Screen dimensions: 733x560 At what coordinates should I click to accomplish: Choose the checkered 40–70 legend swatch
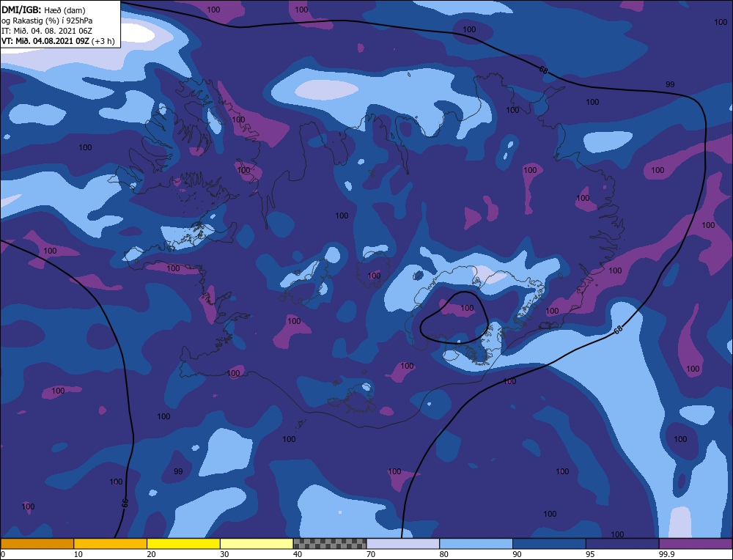(x=330, y=543)
